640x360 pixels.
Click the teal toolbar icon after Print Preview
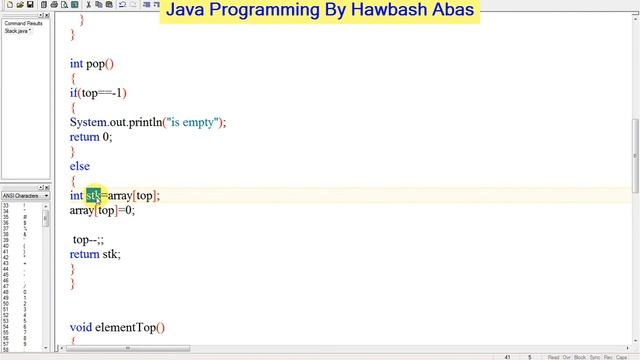pos(75,4)
